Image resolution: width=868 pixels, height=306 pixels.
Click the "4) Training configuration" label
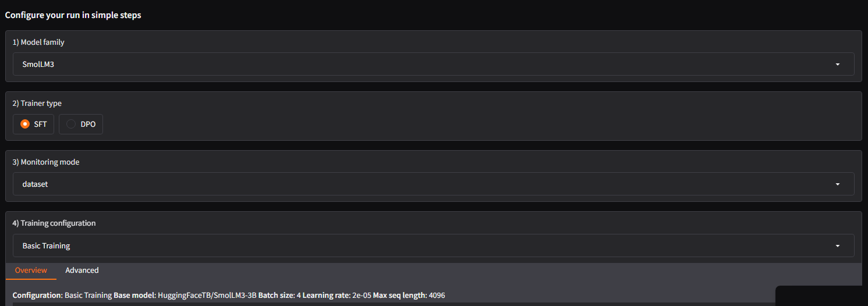click(x=54, y=223)
